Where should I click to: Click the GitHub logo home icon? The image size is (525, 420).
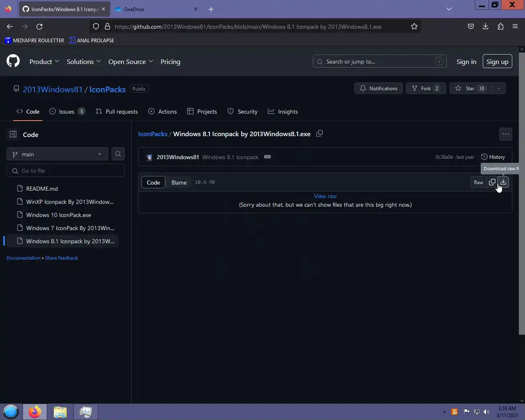pos(13,62)
